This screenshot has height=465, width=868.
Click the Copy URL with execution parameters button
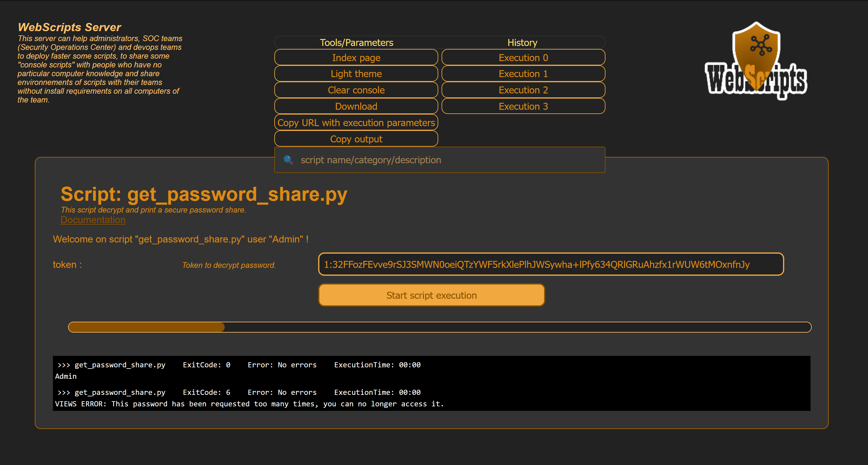(x=356, y=122)
